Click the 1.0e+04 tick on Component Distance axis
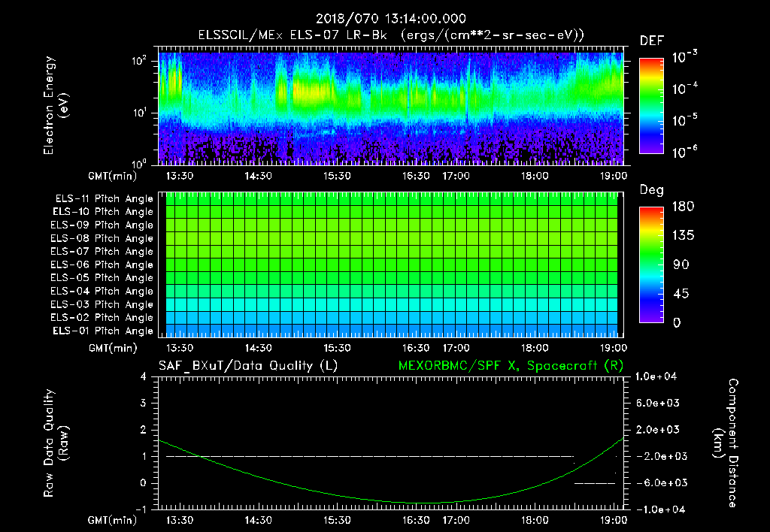Viewport: 770px width, 532px height. point(656,376)
